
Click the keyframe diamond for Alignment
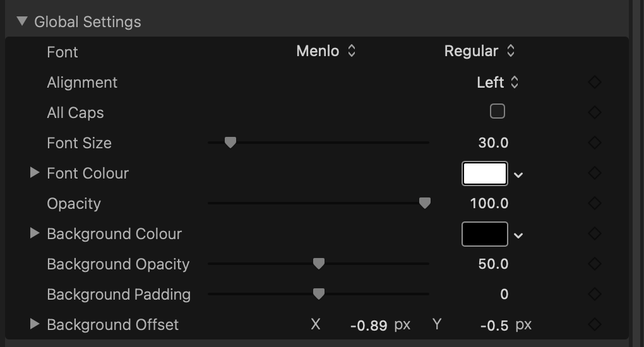tap(594, 83)
